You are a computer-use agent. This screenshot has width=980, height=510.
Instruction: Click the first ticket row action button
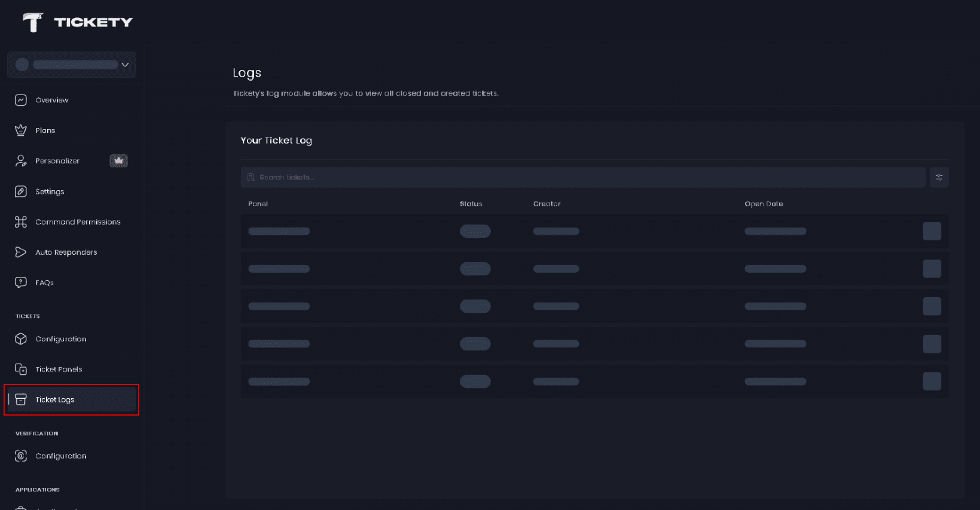(932, 231)
